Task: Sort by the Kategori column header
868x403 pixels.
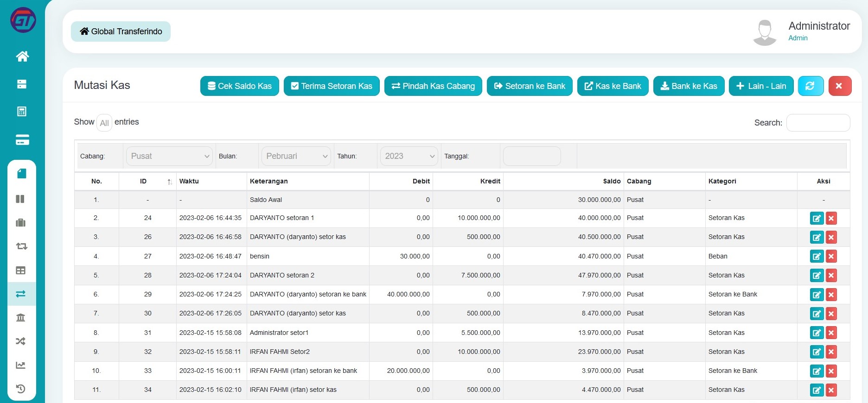Action: tap(751, 181)
